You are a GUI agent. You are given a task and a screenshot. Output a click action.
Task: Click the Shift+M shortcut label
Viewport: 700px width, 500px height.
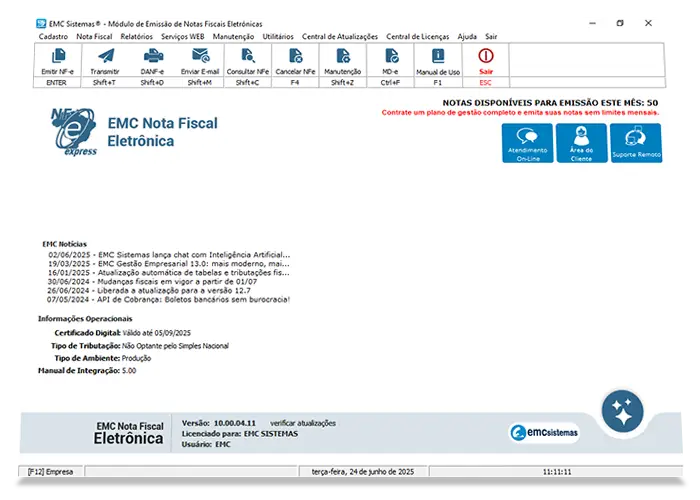pyautogui.click(x=200, y=83)
